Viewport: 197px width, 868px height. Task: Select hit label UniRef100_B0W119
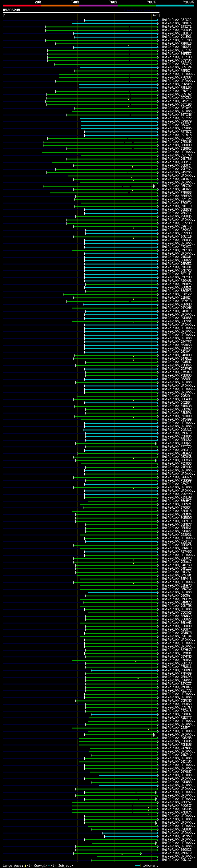pos(177,236)
